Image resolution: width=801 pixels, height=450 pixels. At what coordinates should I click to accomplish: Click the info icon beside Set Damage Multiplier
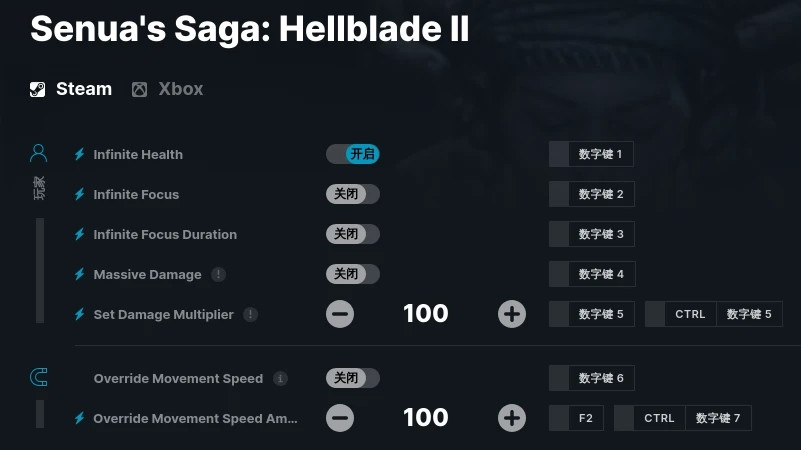(x=250, y=314)
